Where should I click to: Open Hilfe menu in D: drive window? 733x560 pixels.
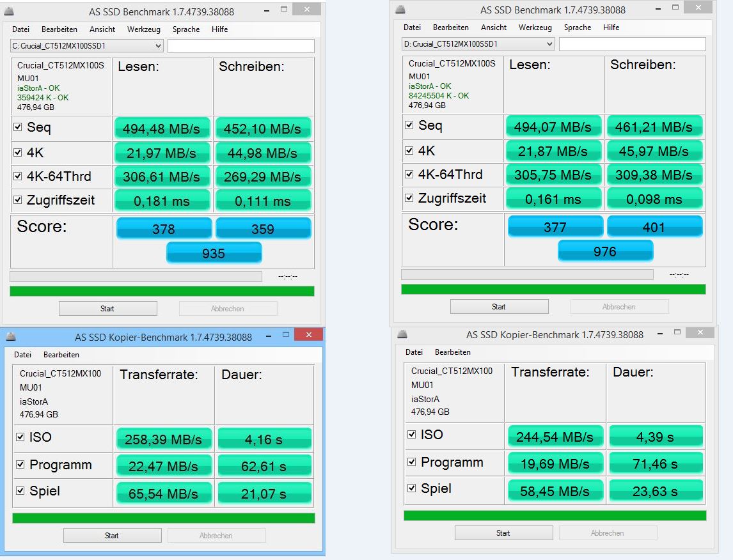click(611, 27)
